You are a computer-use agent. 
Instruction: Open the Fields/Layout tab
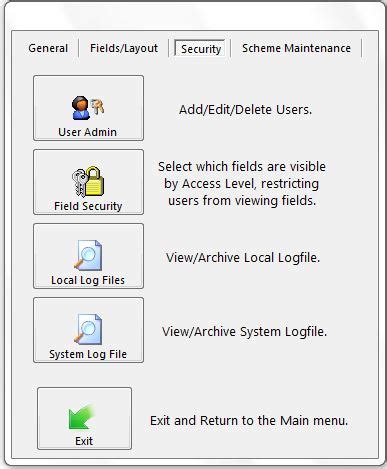pos(124,48)
